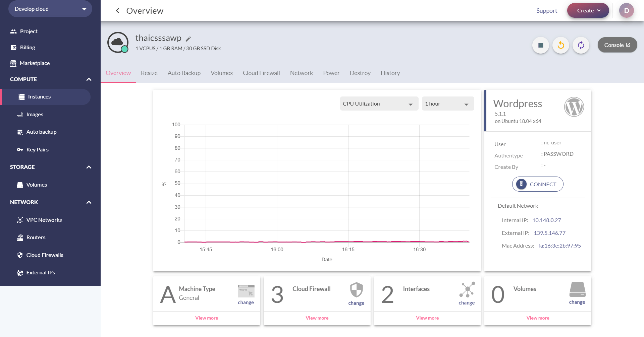
Task: Click the Interfaces network nodes icon
Action: tap(467, 289)
